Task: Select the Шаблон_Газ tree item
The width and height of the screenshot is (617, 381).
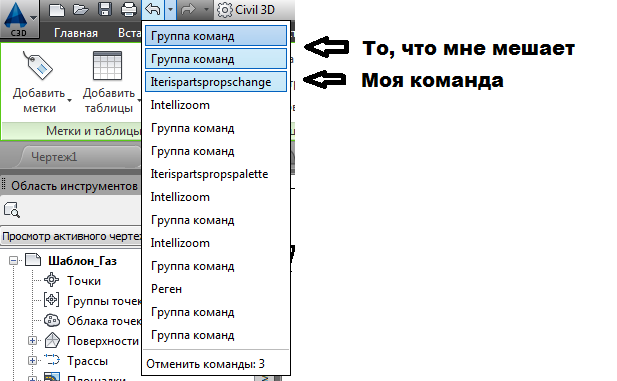Action: point(82,261)
